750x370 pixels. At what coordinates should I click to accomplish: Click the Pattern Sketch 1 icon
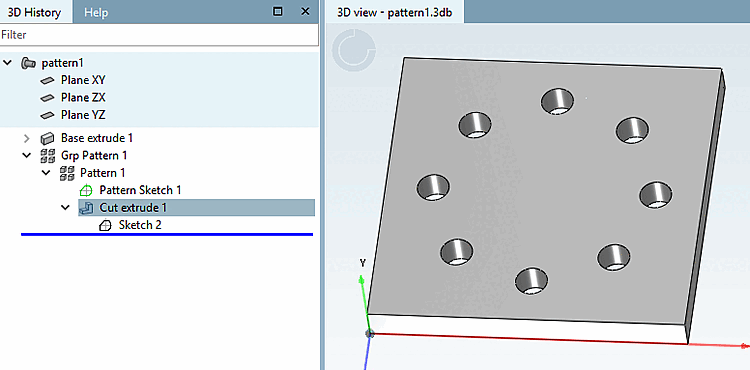(86, 191)
